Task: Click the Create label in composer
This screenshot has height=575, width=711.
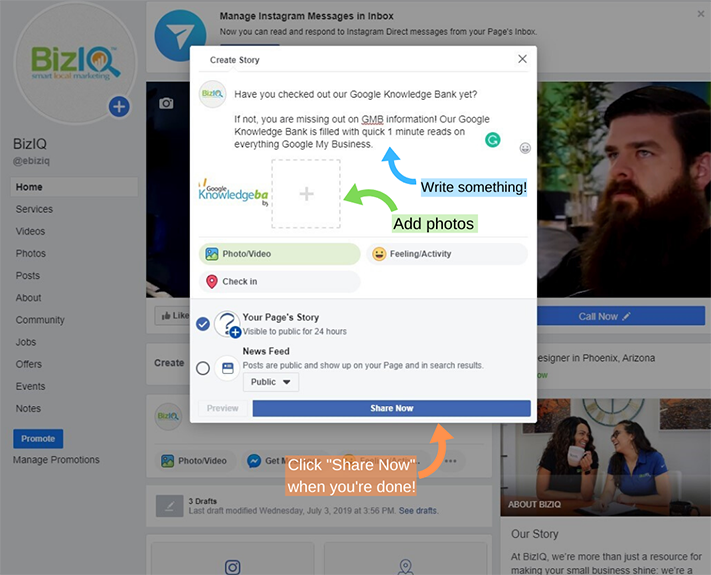Action: [169, 363]
